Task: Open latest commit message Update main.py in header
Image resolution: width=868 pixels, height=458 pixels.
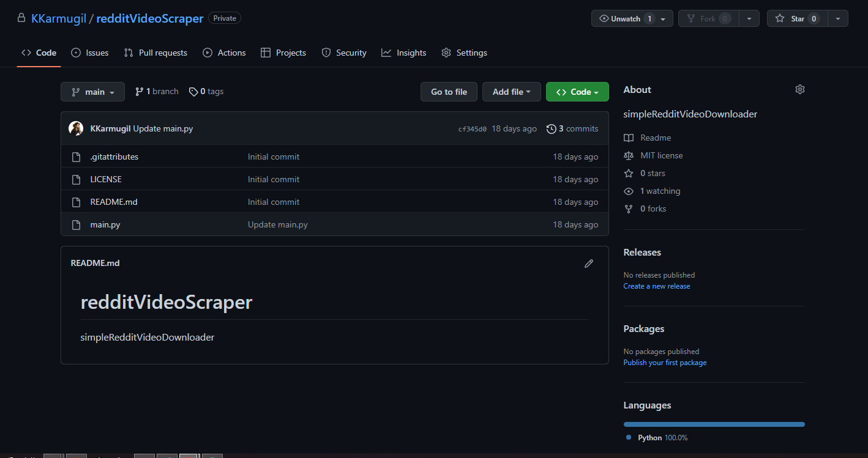Action: [163, 128]
